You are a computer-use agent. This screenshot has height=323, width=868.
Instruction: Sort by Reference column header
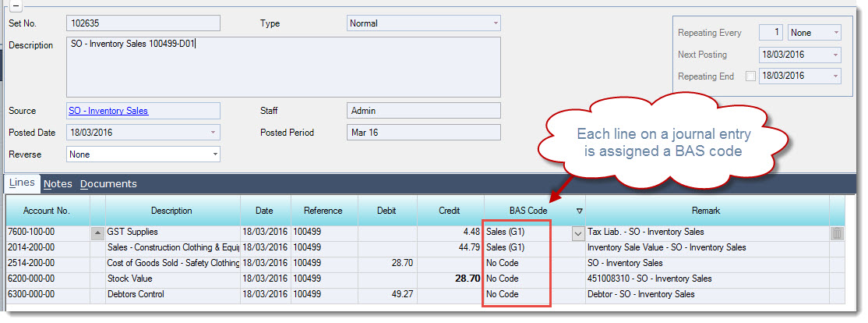coord(323,211)
